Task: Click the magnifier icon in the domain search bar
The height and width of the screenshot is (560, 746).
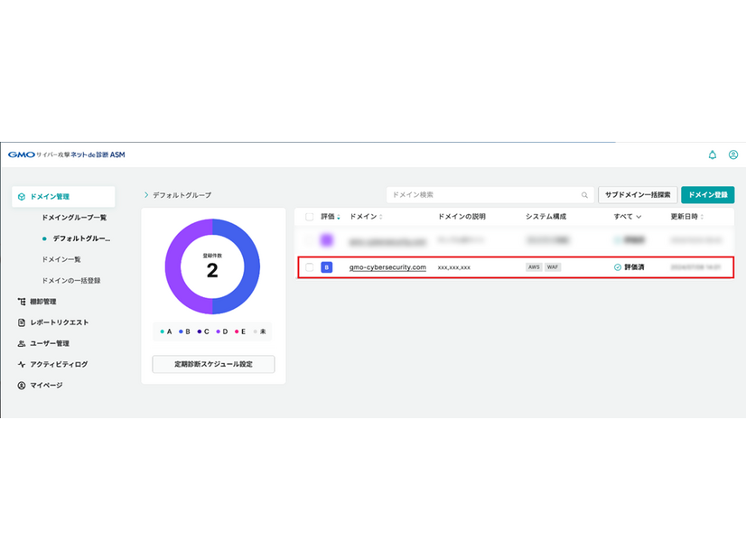Action: coord(585,195)
